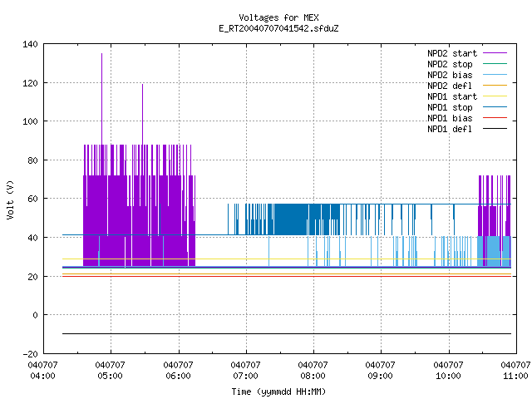Click the 'NPD1 defl' legend label
Screen dimensions: 532x399
pyautogui.click(x=450, y=129)
